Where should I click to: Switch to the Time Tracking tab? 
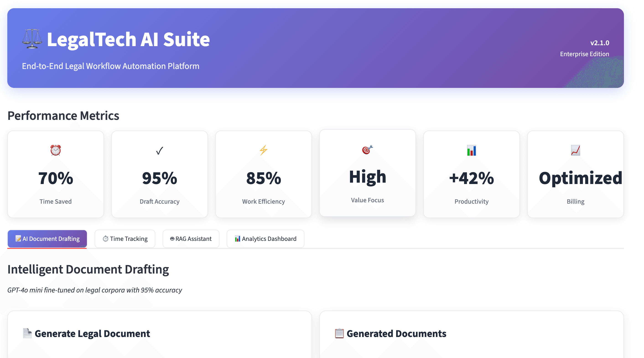coord(125,239)
